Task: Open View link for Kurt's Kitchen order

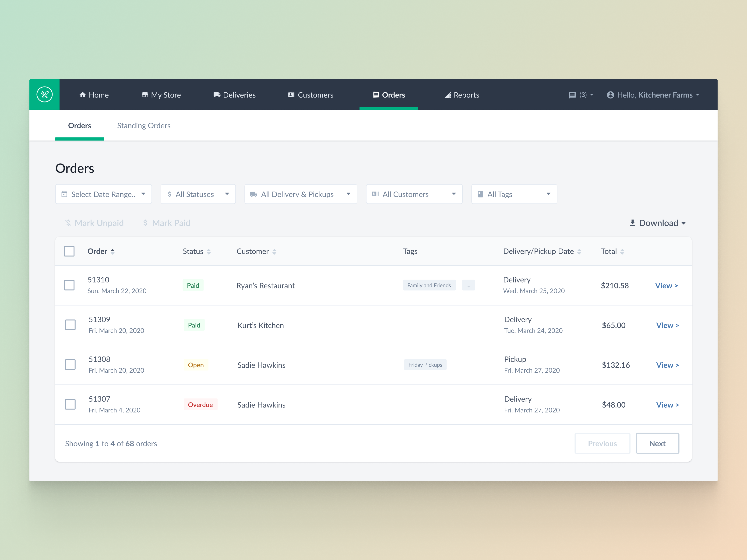Action: [667, 325]
